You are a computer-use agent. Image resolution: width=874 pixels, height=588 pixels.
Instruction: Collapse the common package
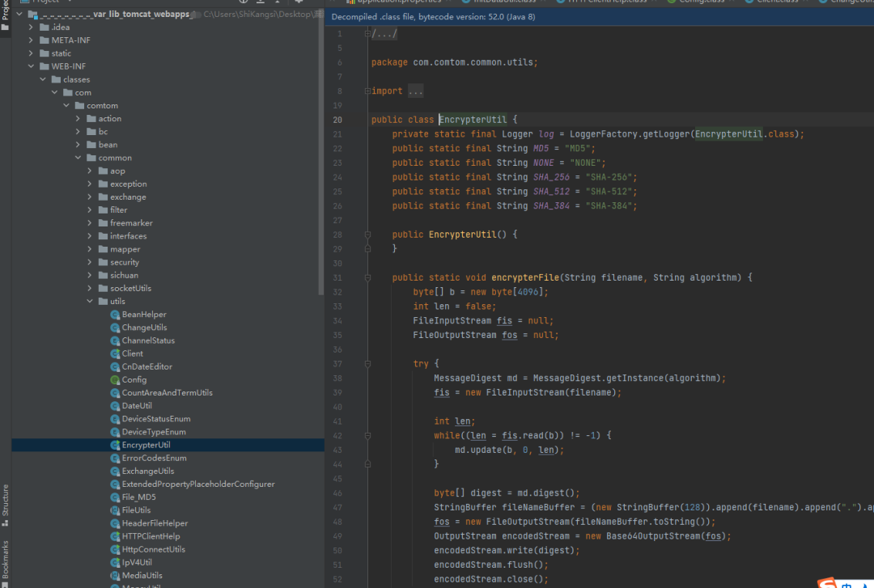click(78, 158)
